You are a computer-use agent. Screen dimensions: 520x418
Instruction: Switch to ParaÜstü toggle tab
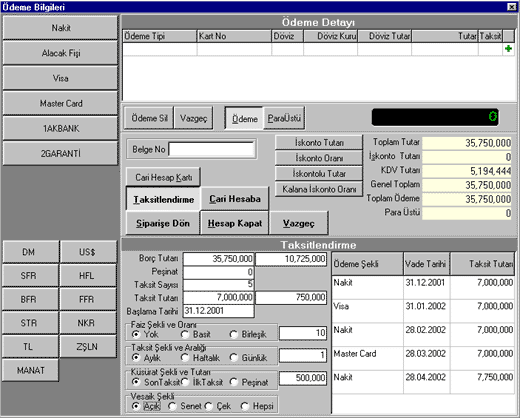pyautogui.click(x=284, y=118)
